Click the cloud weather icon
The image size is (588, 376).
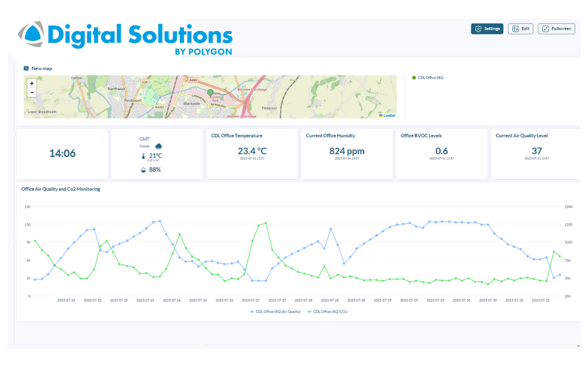pos(159,146)
